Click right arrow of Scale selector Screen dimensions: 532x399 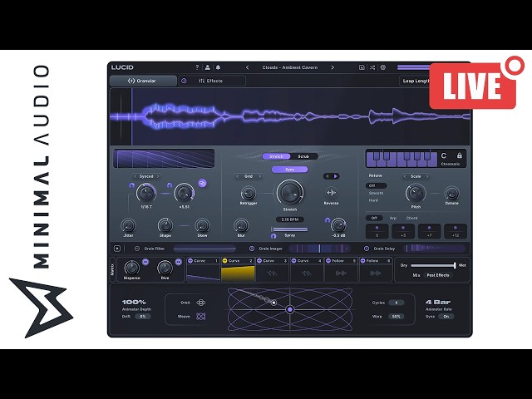click(x=427, y=176)
